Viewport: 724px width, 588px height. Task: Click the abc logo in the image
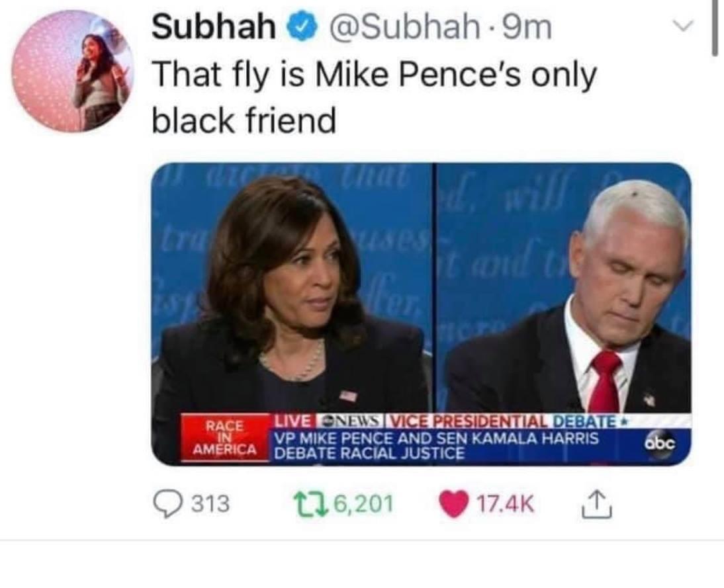(x=660, y=444)
